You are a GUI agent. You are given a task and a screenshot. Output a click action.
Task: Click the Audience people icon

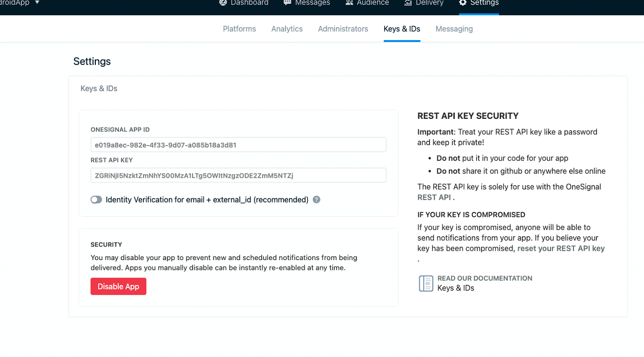pyautogui.click(x=349, y=3)
